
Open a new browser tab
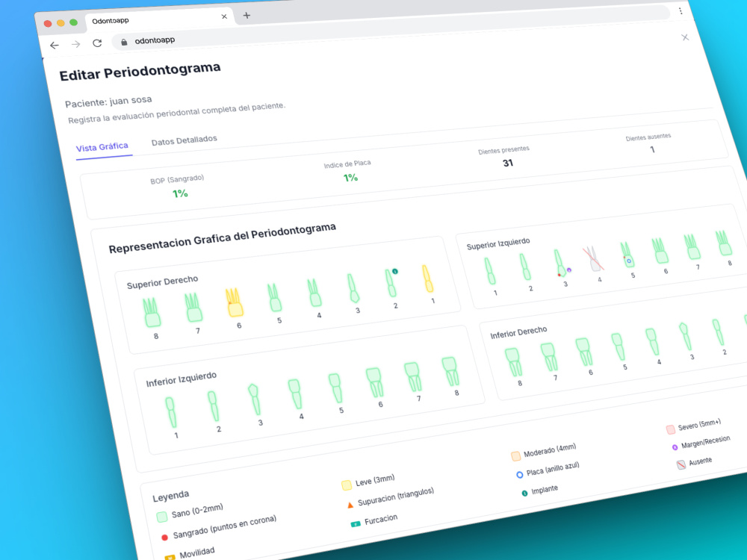click(x=247, y=15)
